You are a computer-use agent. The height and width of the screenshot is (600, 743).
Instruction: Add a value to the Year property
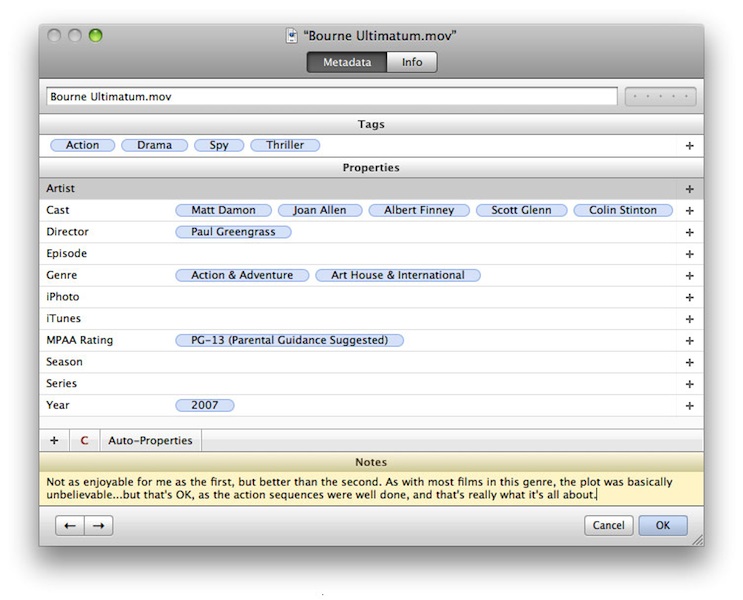(689, 406)
